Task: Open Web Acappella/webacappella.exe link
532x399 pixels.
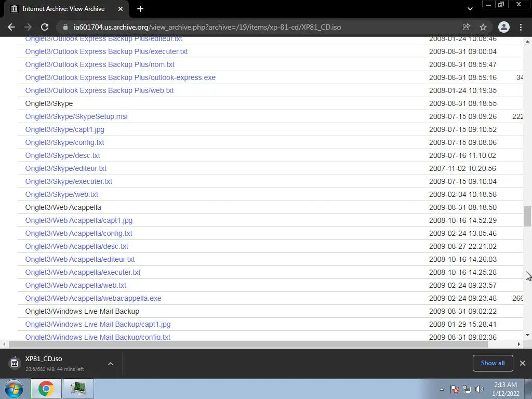Action: tap(94, 298)
